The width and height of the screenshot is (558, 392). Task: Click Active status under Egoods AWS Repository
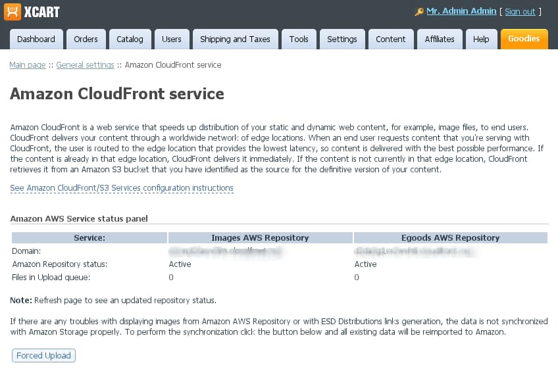coord(365,264)
